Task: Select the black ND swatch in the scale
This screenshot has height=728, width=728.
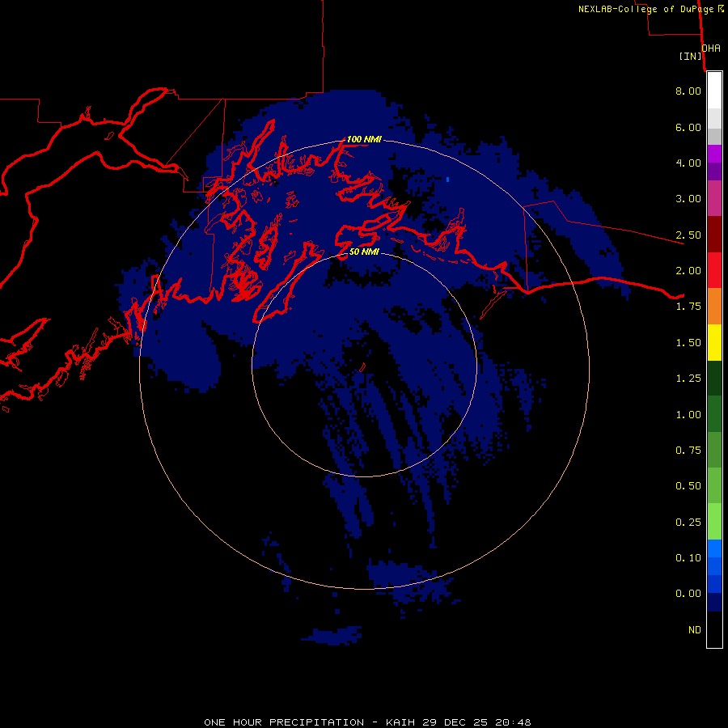Action: click(714, 629)
